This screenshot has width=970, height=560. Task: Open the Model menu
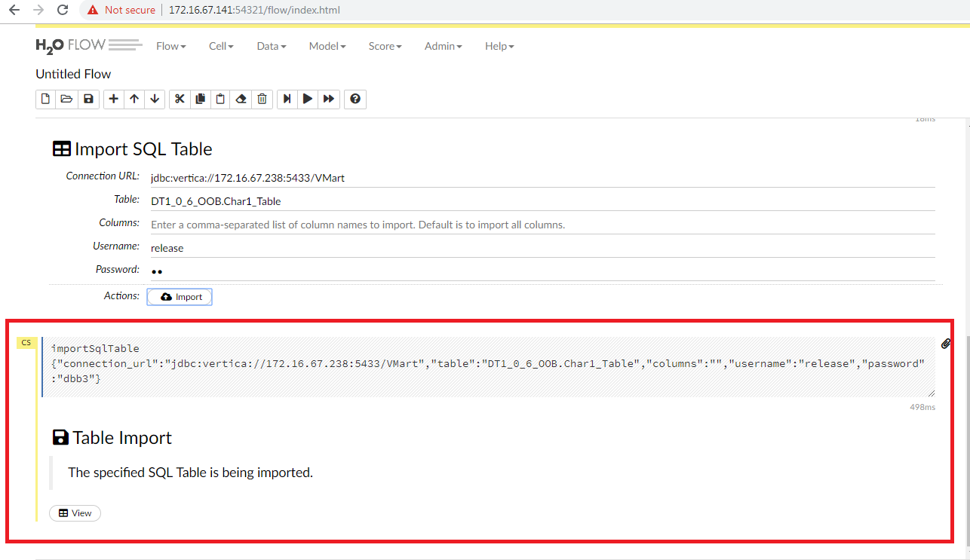[327, 46]
